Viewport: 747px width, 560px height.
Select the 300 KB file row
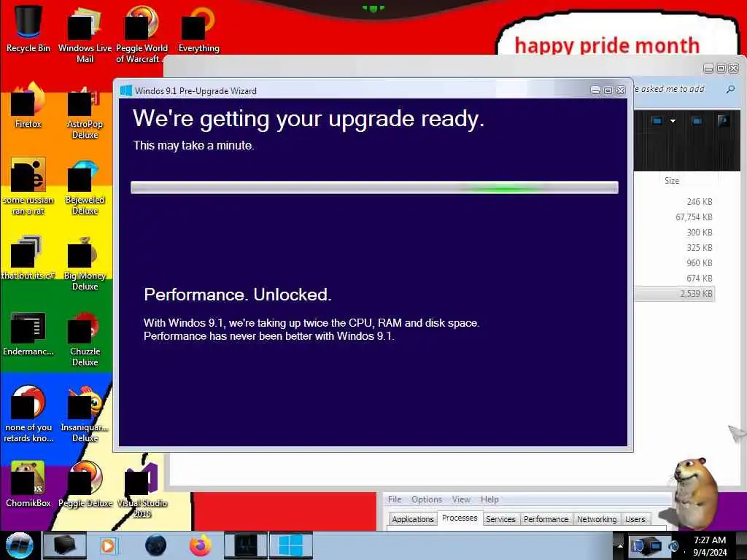coord(675,233)
